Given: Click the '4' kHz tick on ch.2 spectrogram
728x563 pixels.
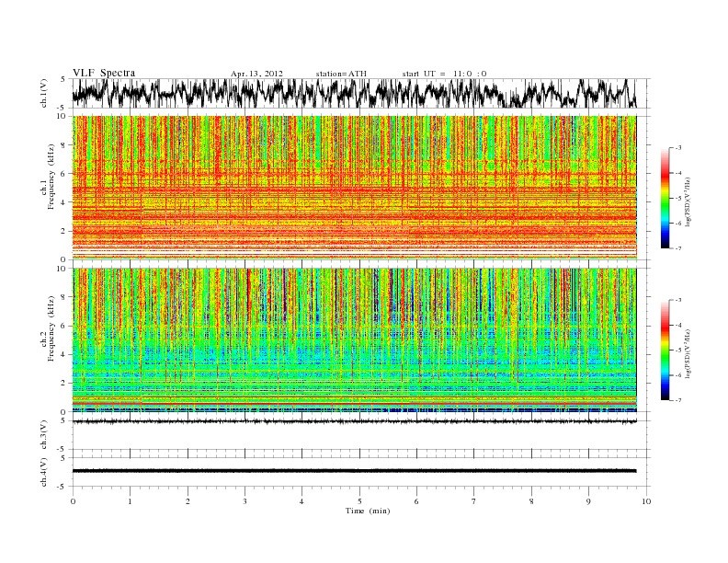Looking at the screenshot, I should tap(64, 355).
